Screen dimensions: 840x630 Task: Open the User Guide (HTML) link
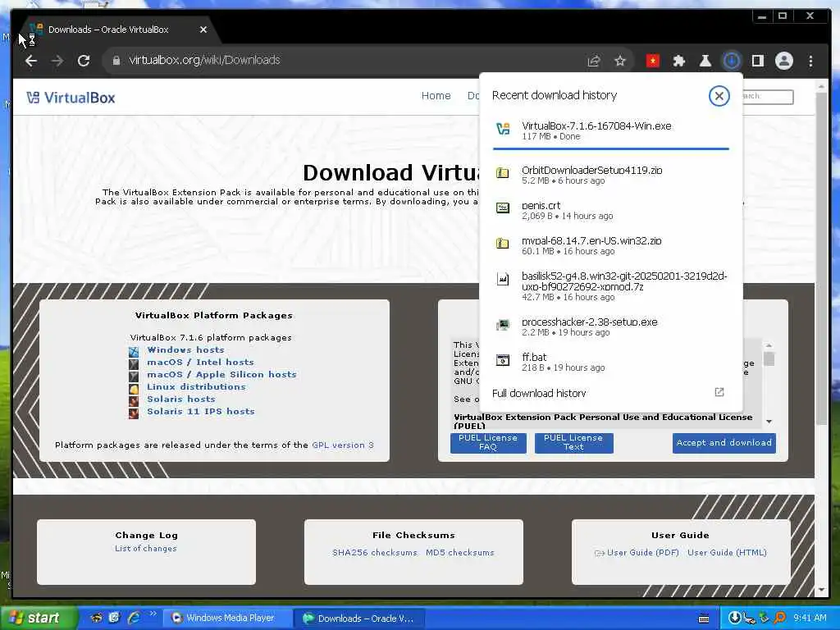point(727,552)
